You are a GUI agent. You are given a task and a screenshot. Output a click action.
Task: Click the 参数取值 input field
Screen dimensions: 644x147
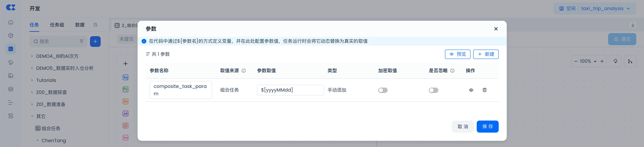(x=290, y=90)
